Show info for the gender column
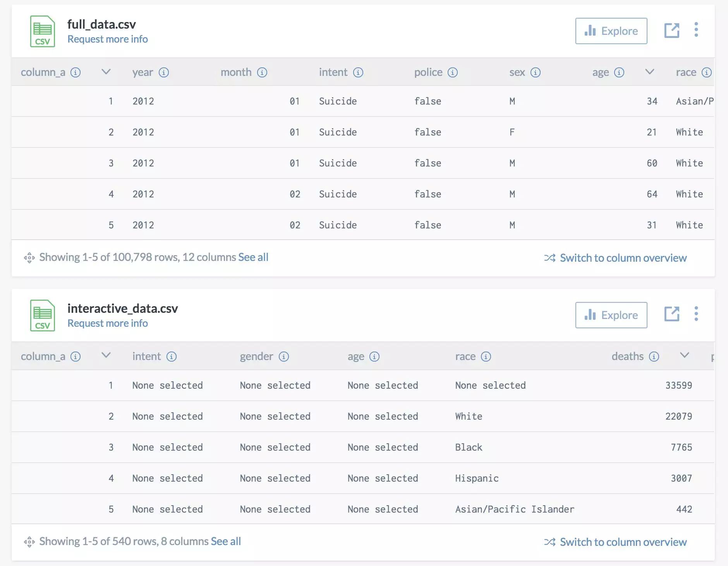728x566 pixels. (284, 357)
